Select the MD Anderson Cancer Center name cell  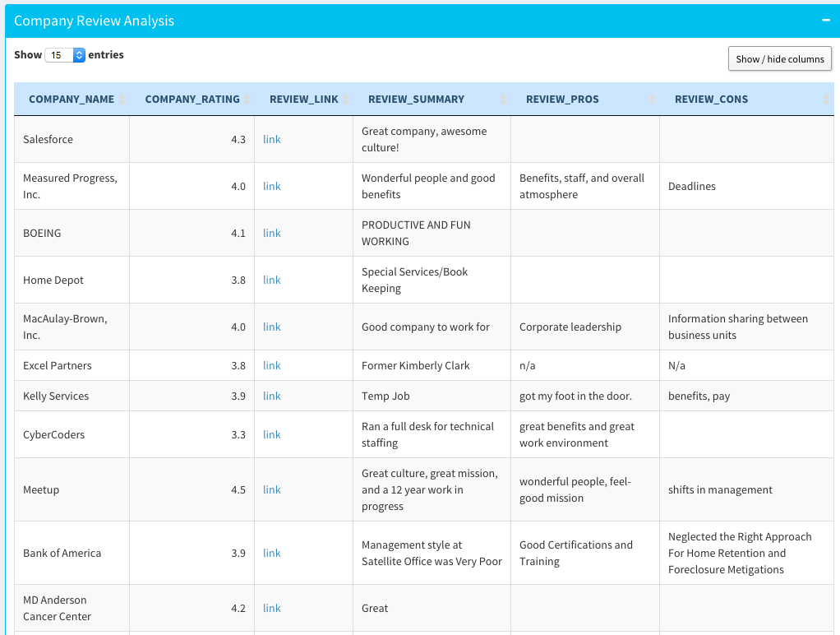click(72, 608)
